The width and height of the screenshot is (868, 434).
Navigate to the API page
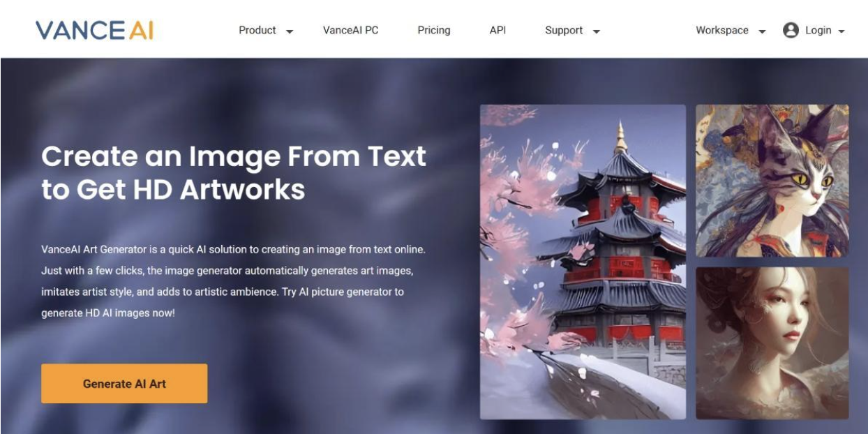point(497,30)
